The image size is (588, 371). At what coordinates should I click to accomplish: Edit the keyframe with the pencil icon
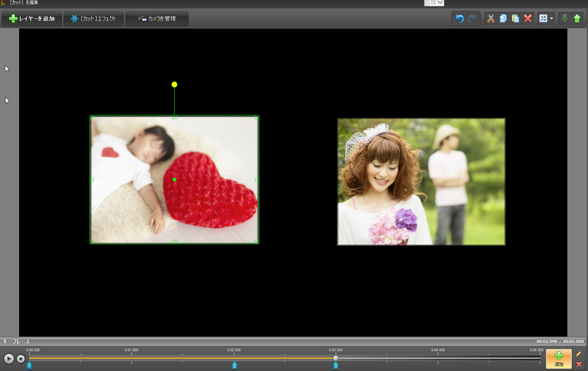click(579, 354)
